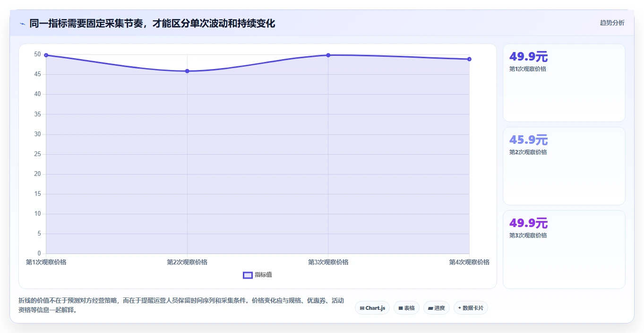
Task: Click the description paragraph starting 折线的价值
Action: [181, 306]
